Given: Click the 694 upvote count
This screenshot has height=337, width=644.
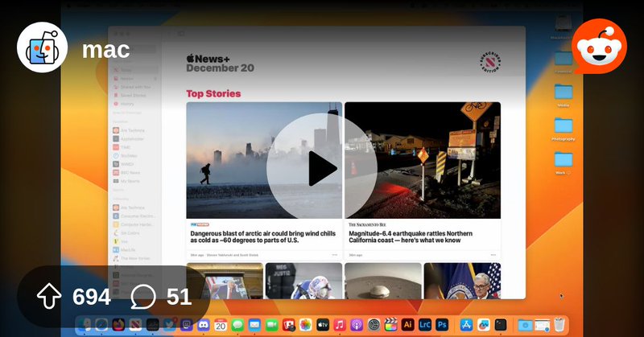Looking at the screenshot, I should click(x=92, y=297).
